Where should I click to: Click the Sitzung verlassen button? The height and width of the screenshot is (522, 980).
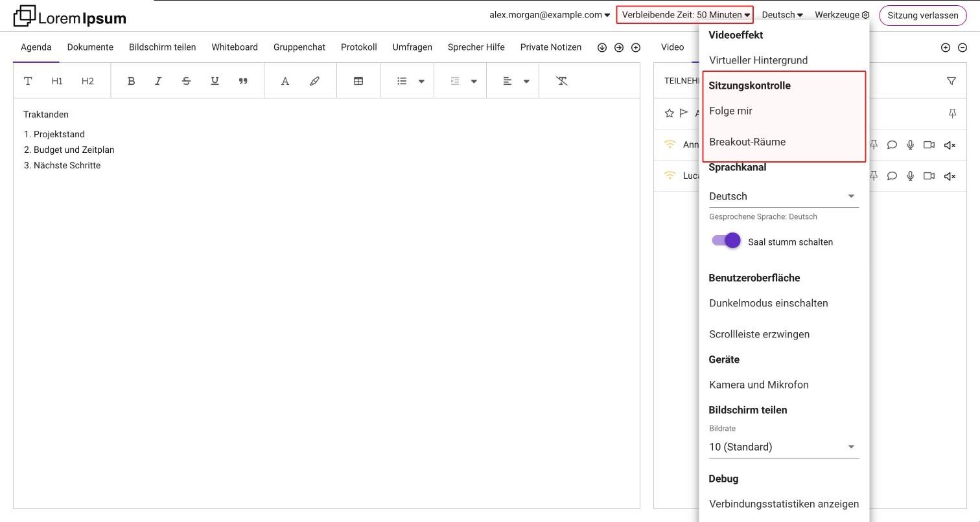(923, 16)
